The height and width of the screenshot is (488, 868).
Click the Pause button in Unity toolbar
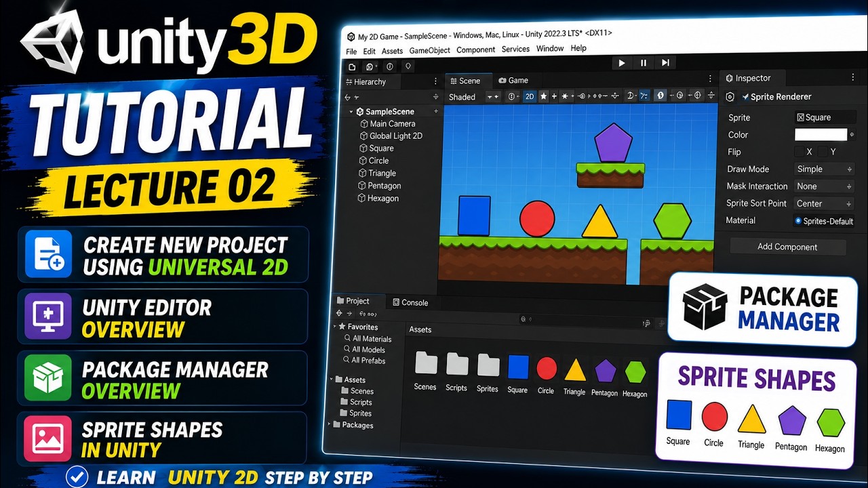coord(644,63)
